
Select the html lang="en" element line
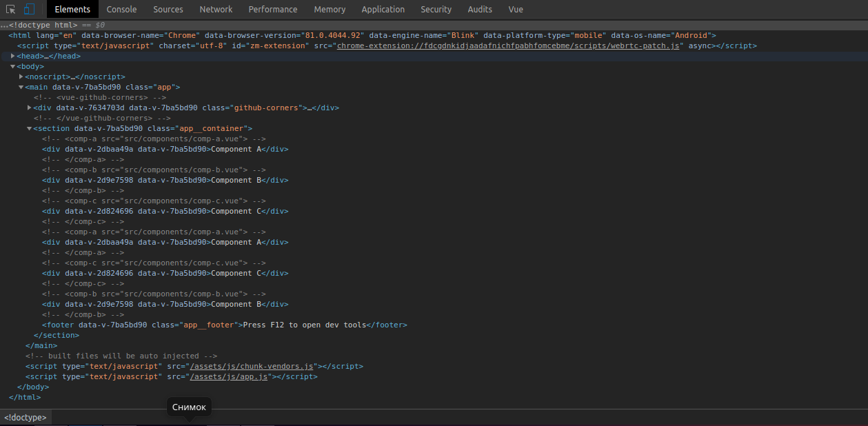[363, 35]
